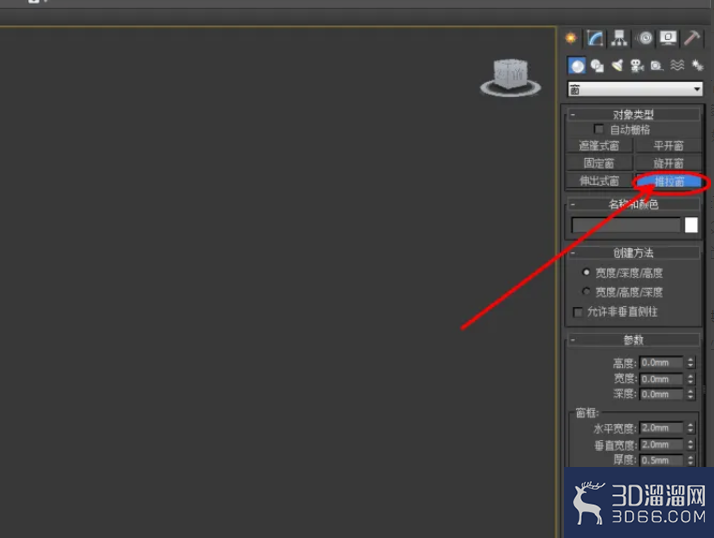This screenshot has width=714, height=538.
Task: Select the Shapes category icon
Action: pos(597,66)
